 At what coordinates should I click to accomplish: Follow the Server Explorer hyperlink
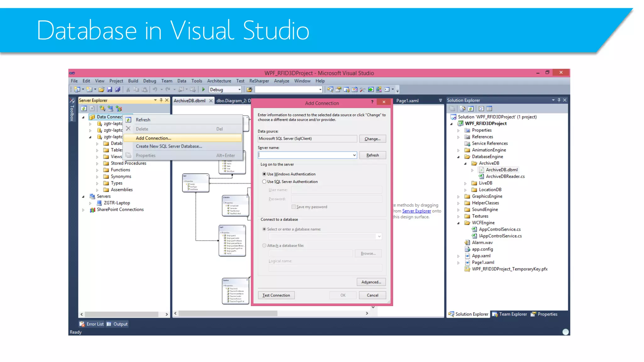click(x=416, y=211)
